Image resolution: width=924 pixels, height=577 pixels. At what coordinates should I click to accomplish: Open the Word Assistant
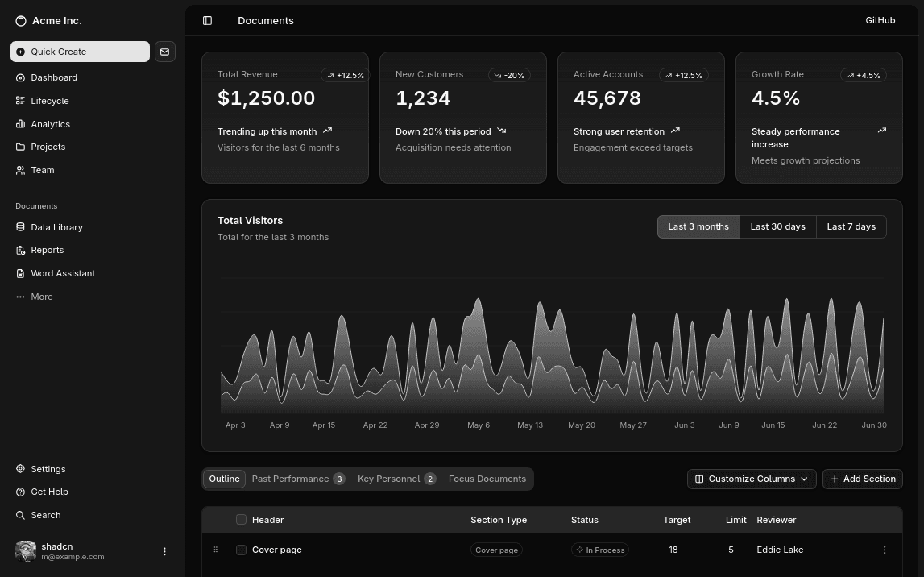(x=63, y=273)
